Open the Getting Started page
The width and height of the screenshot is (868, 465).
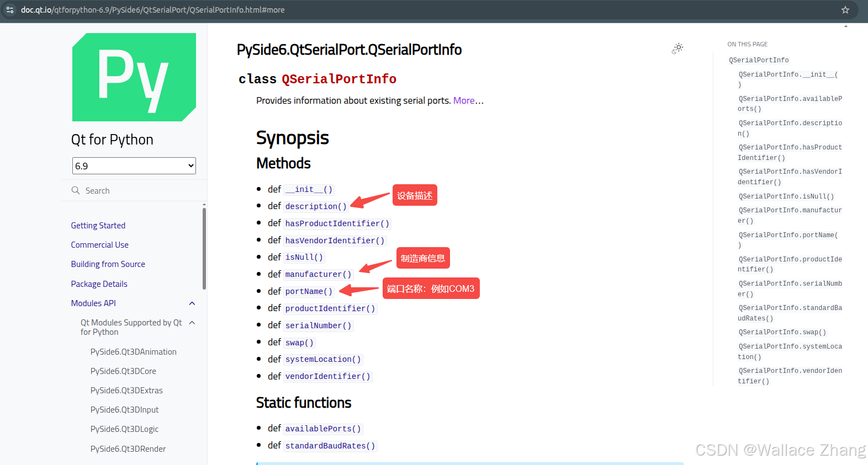pyautogui.click(x=98, y=225)
